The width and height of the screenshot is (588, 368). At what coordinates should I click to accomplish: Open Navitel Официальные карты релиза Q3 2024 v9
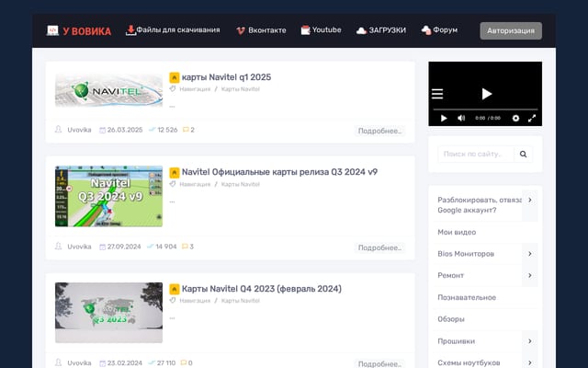click(279, 172)
